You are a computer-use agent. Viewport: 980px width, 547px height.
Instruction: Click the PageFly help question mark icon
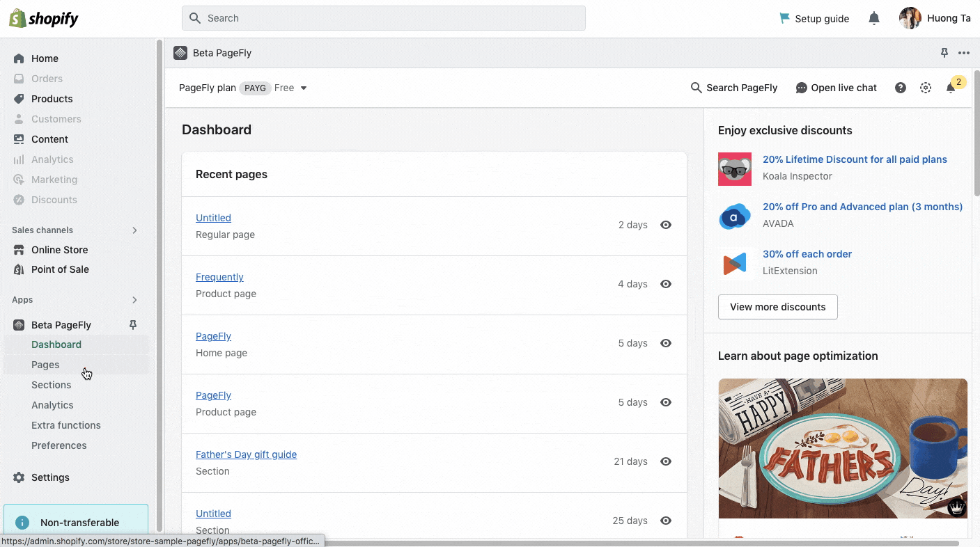pyautogui.click(x=901, y=88)
